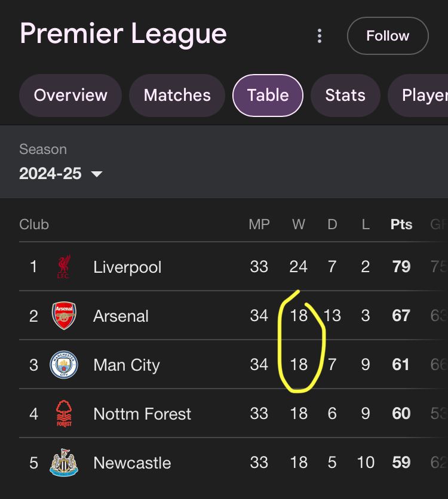Open the Arsenal team name link
Screen dimensions: 448x499
121,316
